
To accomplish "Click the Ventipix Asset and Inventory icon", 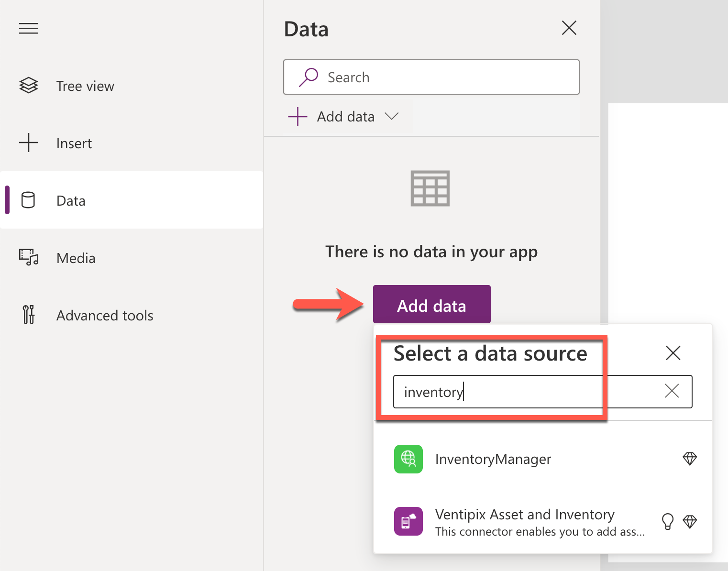I will coord(408,521).
